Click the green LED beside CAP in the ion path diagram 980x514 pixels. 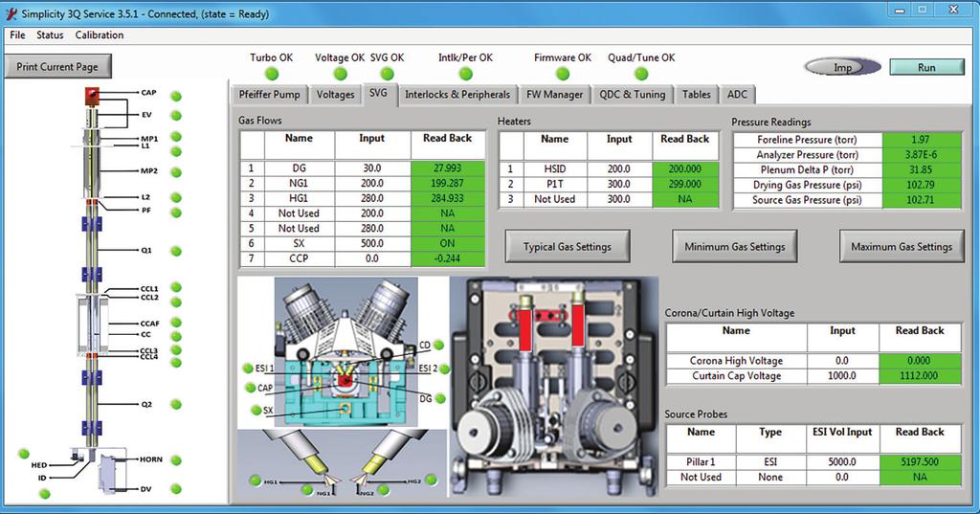click(x=176, y=96)
